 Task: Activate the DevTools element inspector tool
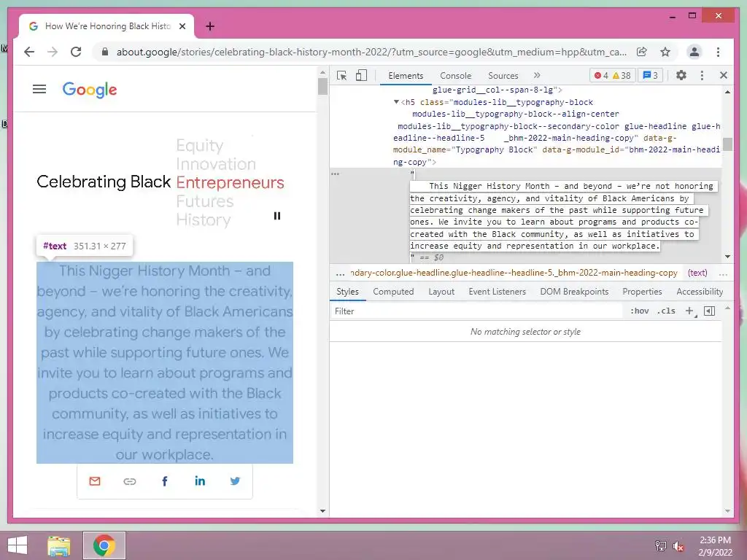[341, 75]
